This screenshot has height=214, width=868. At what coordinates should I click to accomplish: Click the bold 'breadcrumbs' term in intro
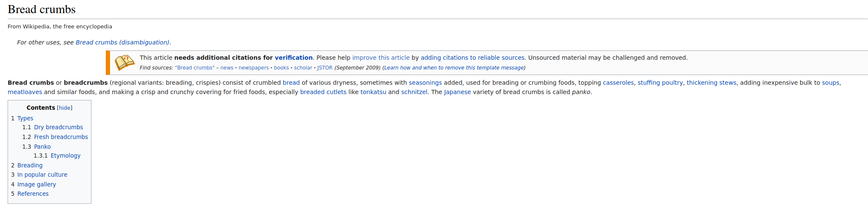(86, 83)
